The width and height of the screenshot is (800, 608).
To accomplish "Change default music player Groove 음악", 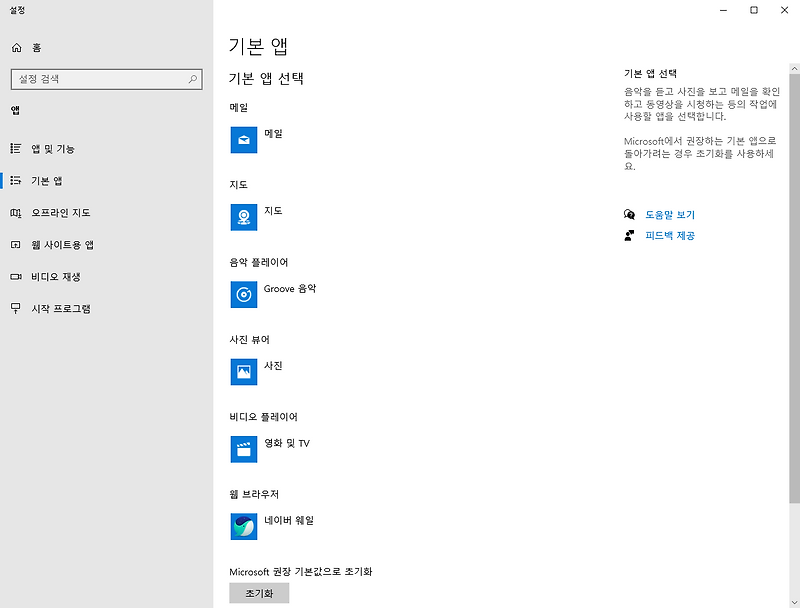I will point(290,289).
